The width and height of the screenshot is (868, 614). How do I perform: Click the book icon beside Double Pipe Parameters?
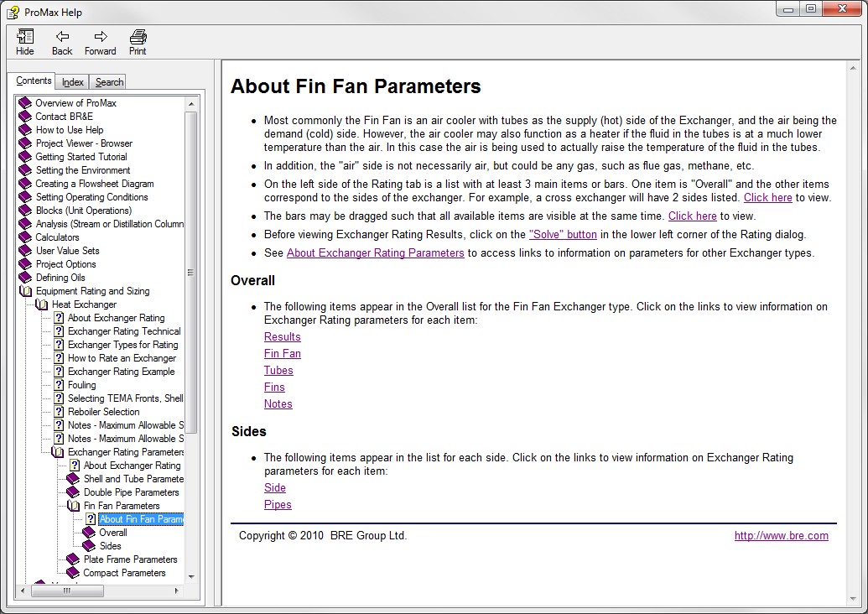pos(73,492)
